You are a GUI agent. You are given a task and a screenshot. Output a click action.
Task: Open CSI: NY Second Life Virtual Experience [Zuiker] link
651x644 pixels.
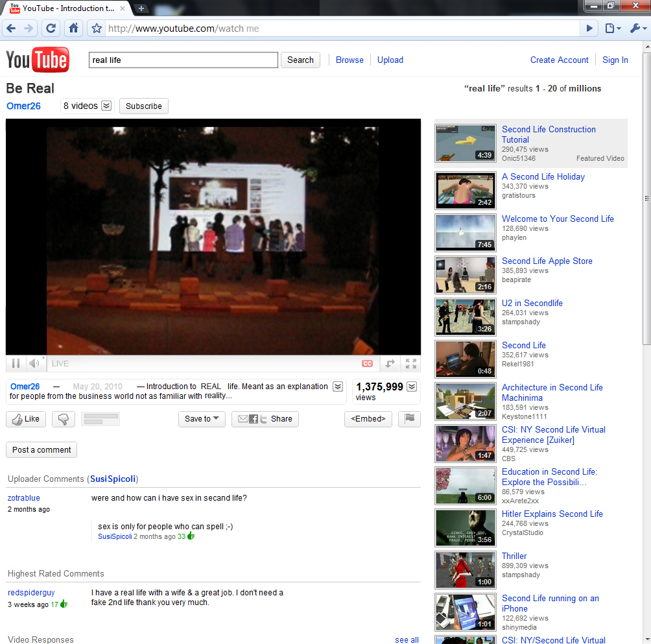point(554,435)
